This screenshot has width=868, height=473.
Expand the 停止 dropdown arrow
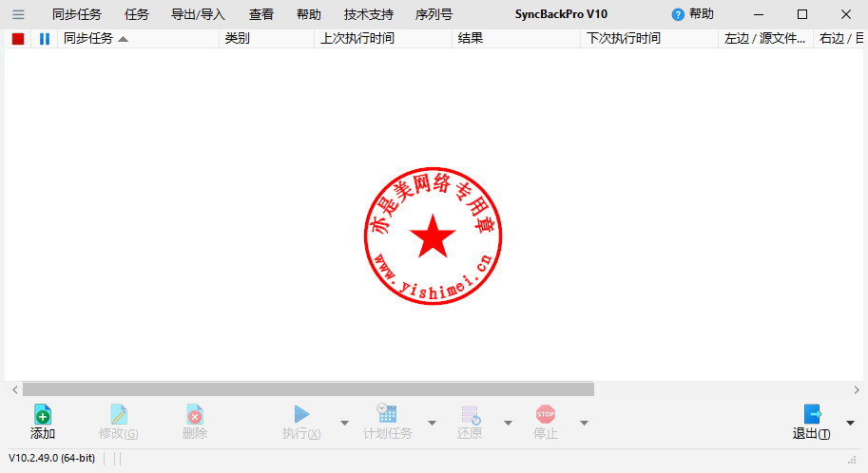point(584,424)
